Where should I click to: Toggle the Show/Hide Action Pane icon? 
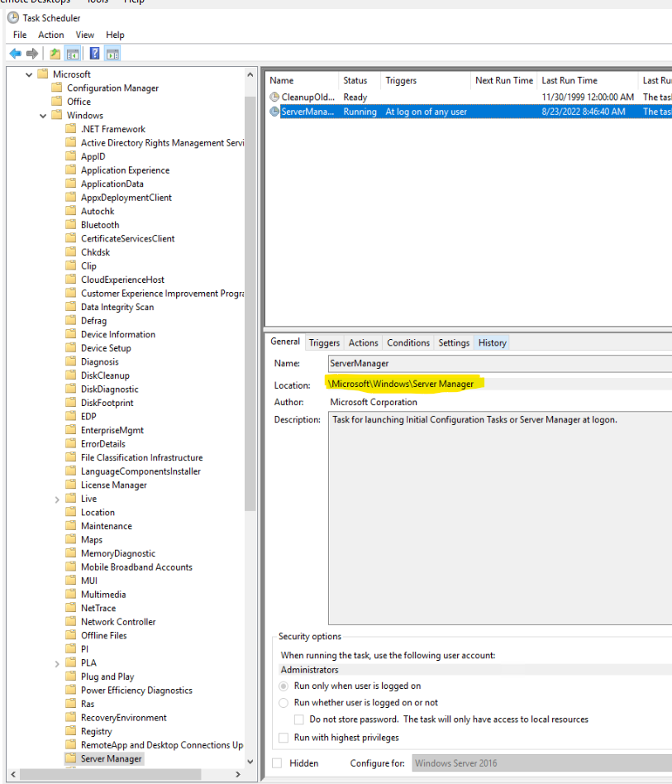113,54
